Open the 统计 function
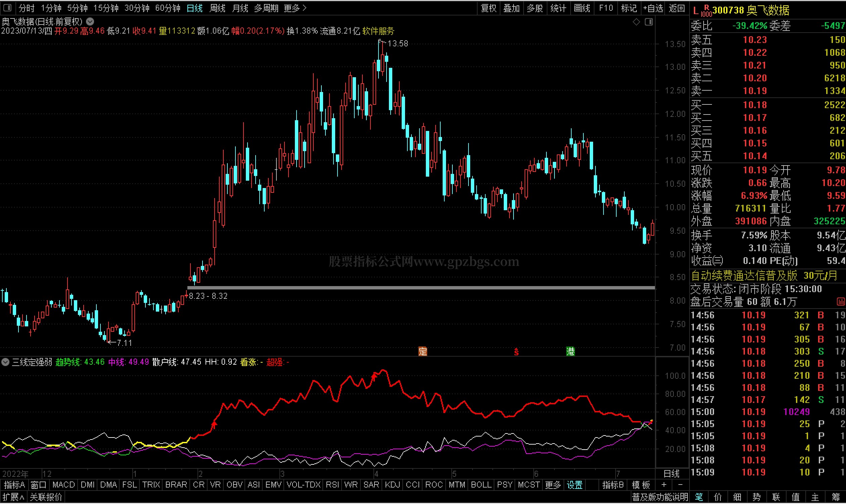The image size is (846, 504). tap(558, 8)
